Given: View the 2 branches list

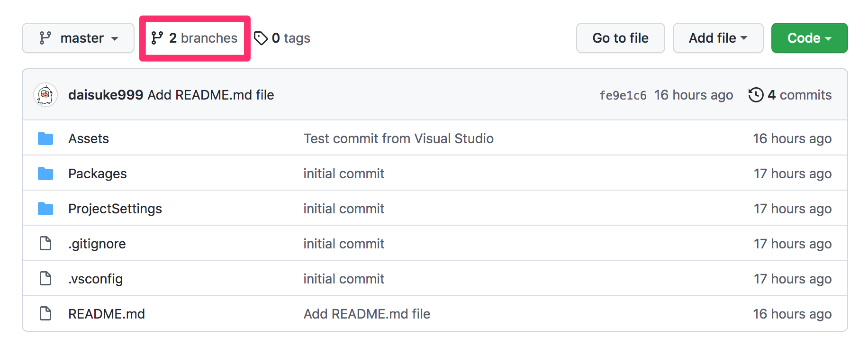Looking at the screenshot, I should coord(195,38).
